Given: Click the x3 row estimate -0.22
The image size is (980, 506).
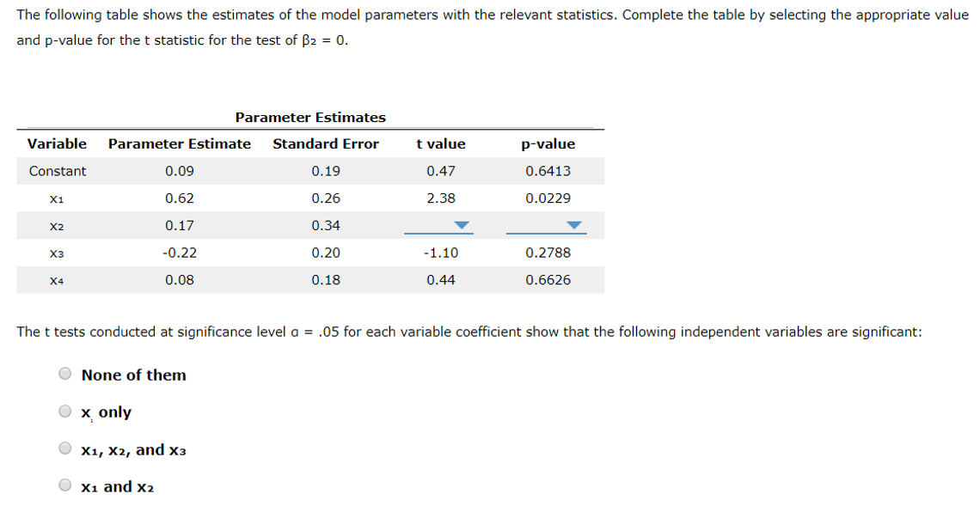Looking at the screenshot, I should (x=179, y=253).
